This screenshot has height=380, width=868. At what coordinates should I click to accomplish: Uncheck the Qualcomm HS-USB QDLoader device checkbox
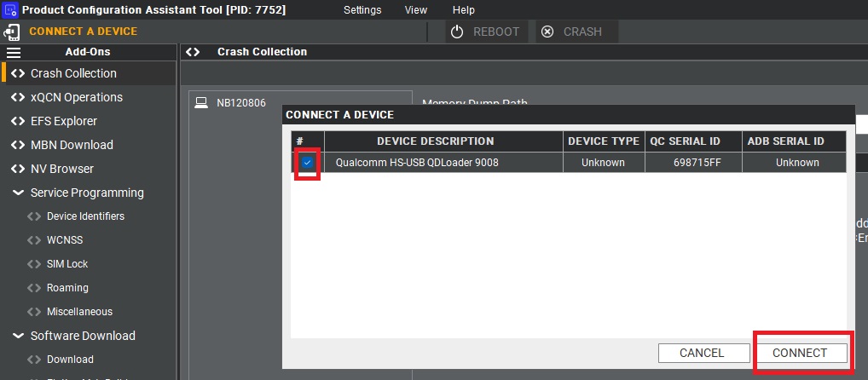click(307, 162)
